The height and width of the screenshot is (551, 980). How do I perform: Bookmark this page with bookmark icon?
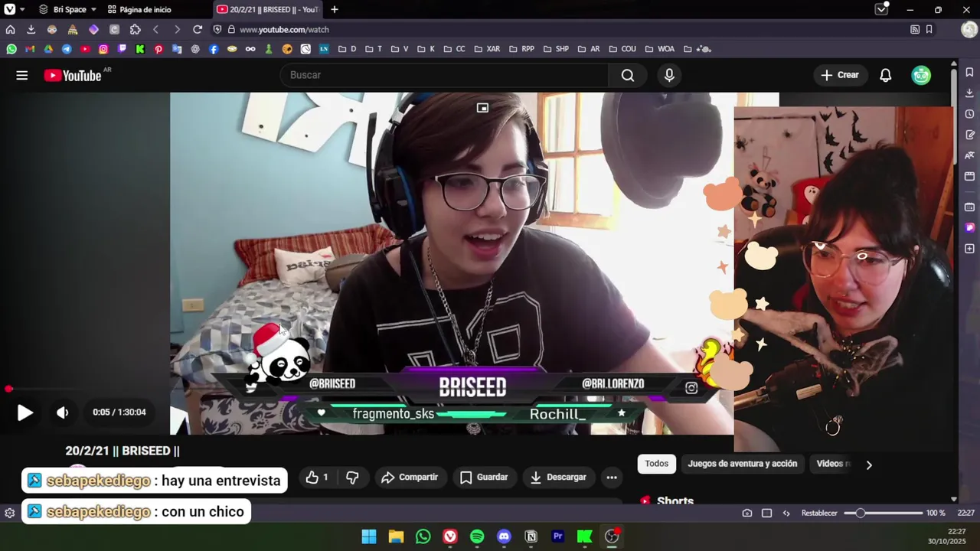pos(929,29)
